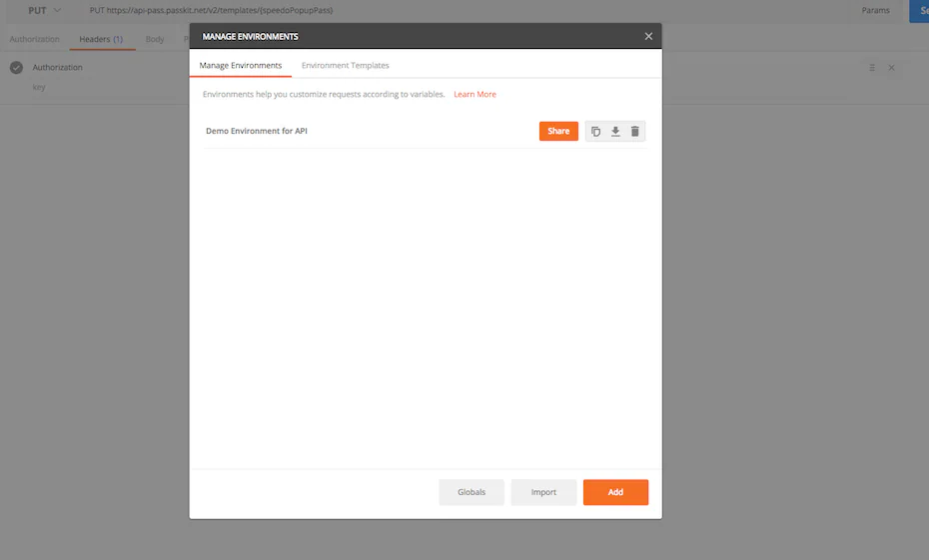Click the Import button
This screenshot has height=560, width=929.
click(x=543, y=492)
